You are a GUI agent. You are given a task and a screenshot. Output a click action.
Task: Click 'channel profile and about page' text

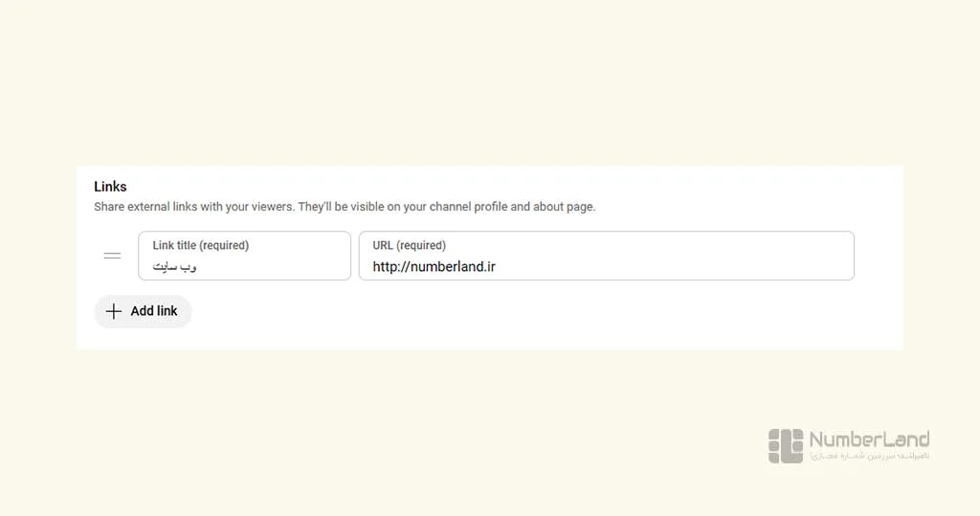(513, 207)
